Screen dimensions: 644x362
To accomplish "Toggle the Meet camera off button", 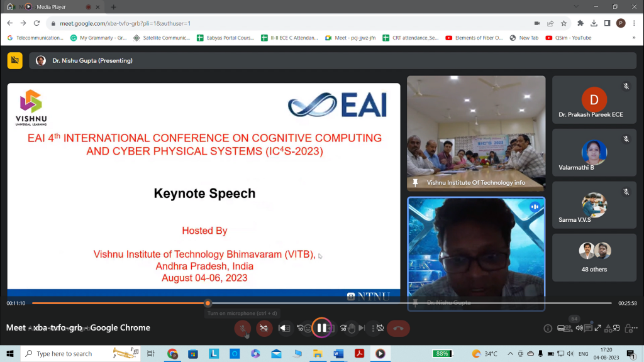I will point(264,328).
